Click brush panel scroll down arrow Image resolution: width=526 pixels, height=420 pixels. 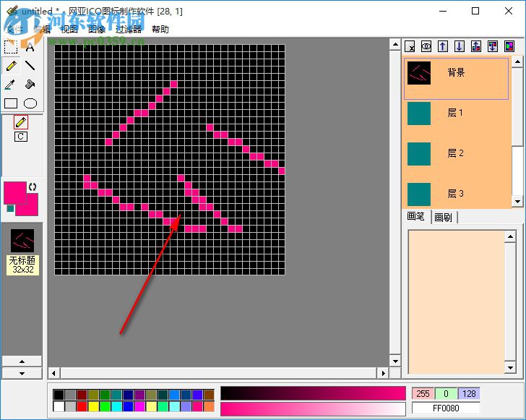[x=510, y=368]
